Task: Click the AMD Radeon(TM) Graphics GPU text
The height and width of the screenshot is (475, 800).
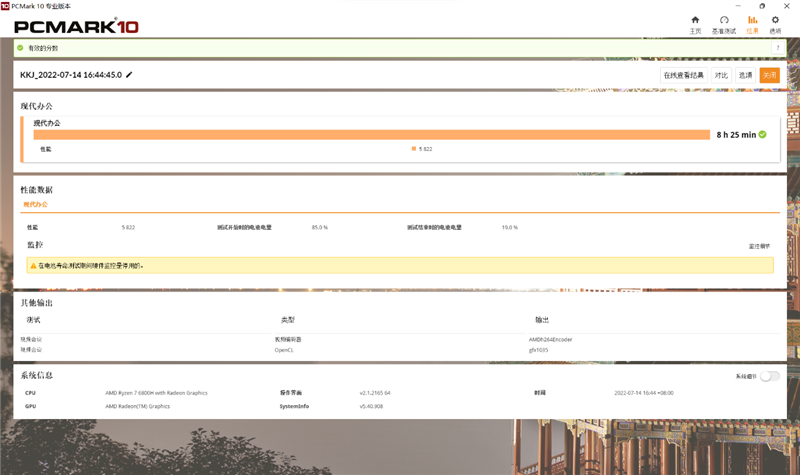Action: click(x=137, y=407)
